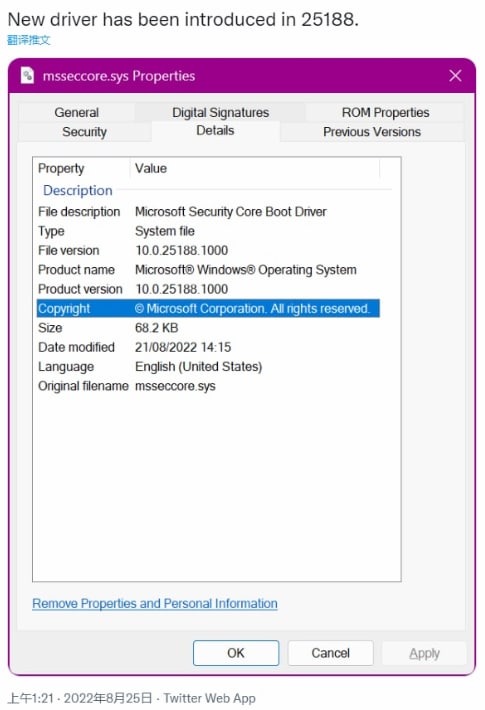The image size is (485, 710).
Task: Select the Product name row
Action: [x=208, y=270]
